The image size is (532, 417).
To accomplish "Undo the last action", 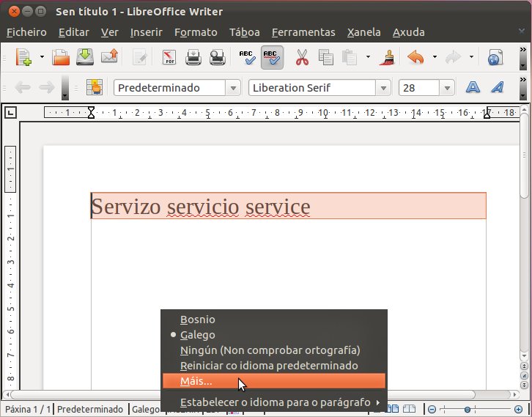I will click(415, 57).
